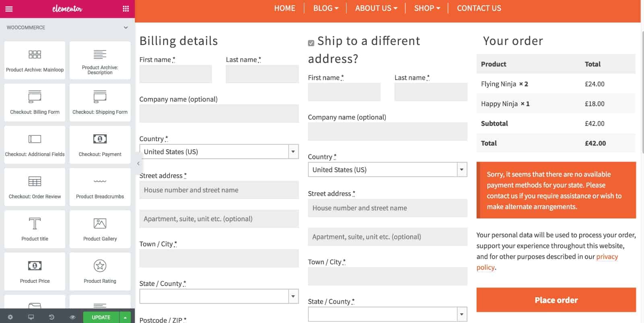
Task: Focus billing Company name field
Action: [x=219, y=113]
